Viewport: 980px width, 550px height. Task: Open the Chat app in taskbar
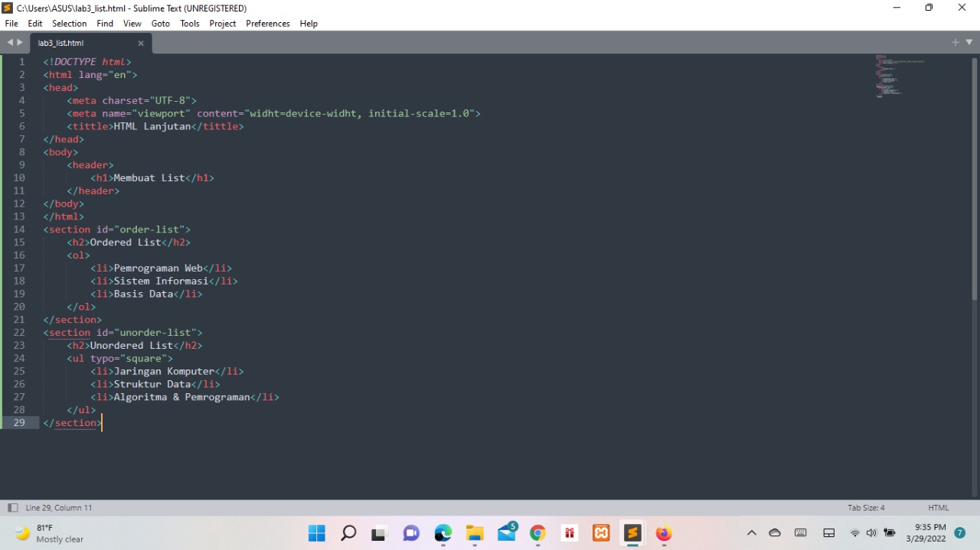click(411, 533)
